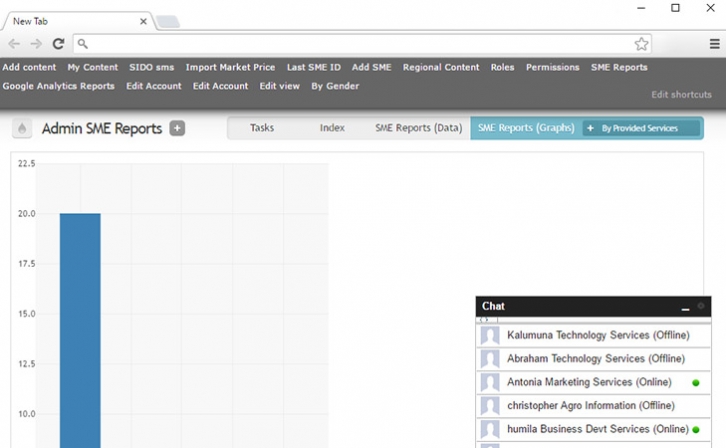Switch to the Index tab
726x448 pixels.
pyautogui.click(x=332, y=128)
